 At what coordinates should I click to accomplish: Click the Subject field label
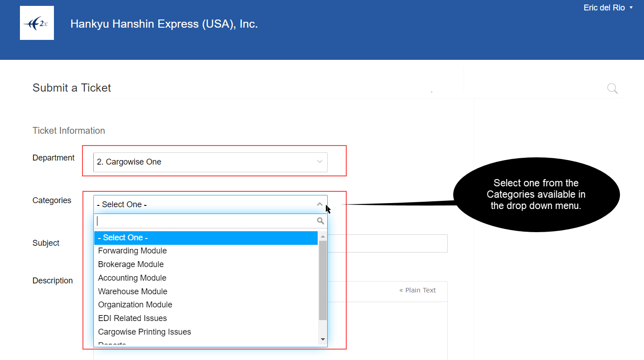pyautogui.click(x=46, y=243)
